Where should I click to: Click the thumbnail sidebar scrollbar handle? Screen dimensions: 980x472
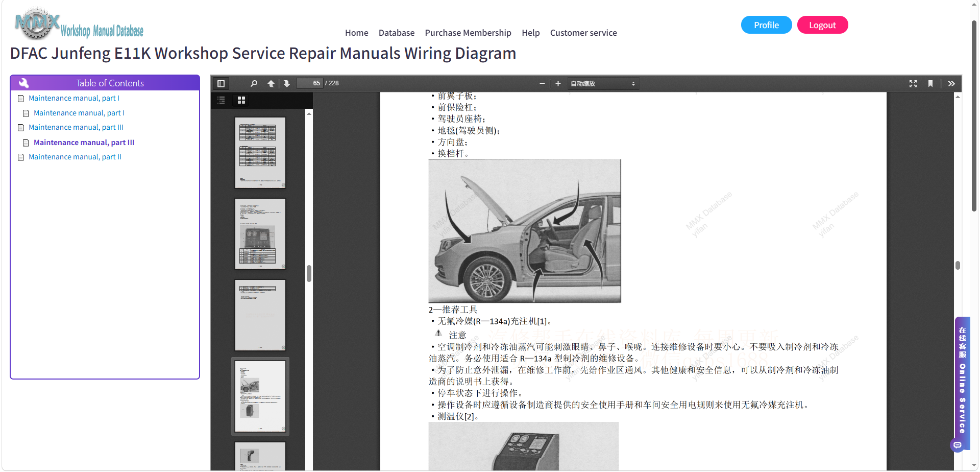click(309, 273)
